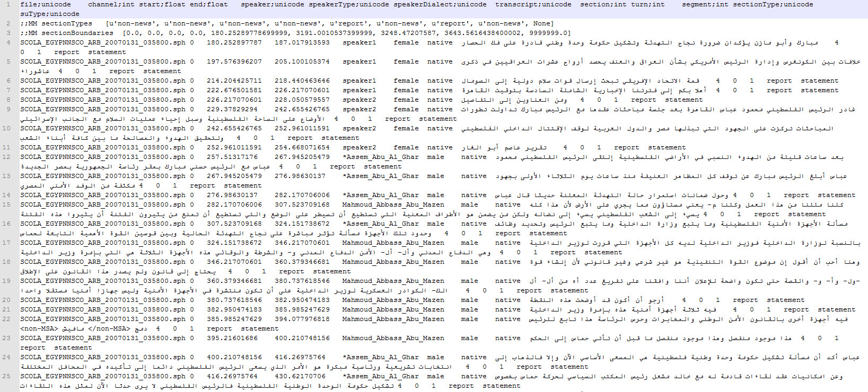The image size is (868, 392).
Task: Click line number 19 in the gutter
Action: pos(6,281)
